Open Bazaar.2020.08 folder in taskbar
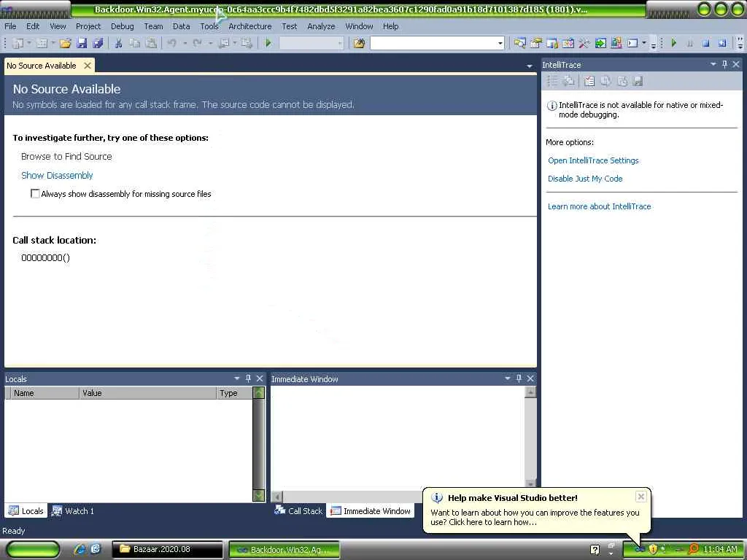The image size is (747, 560). [x=167, y=549]
